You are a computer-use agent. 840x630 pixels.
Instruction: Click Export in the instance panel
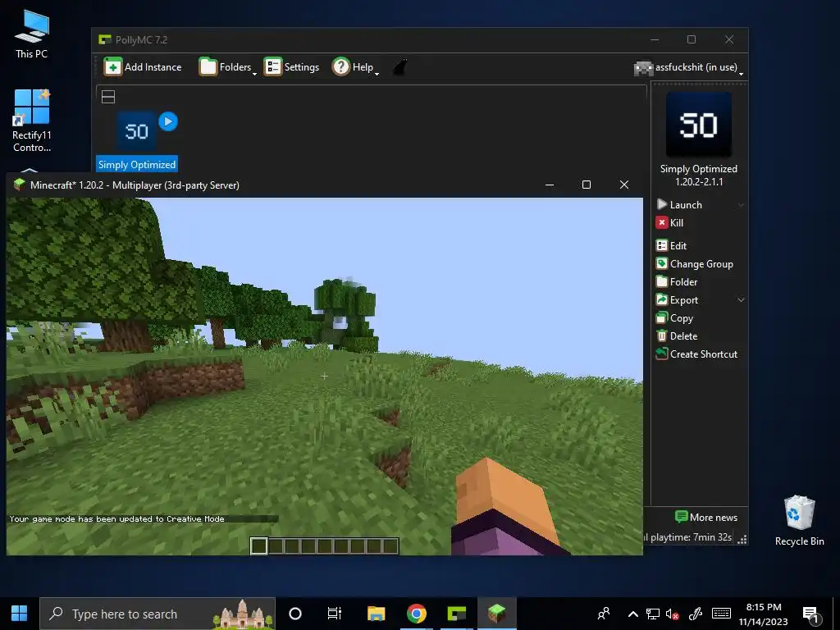click(677, 300)
